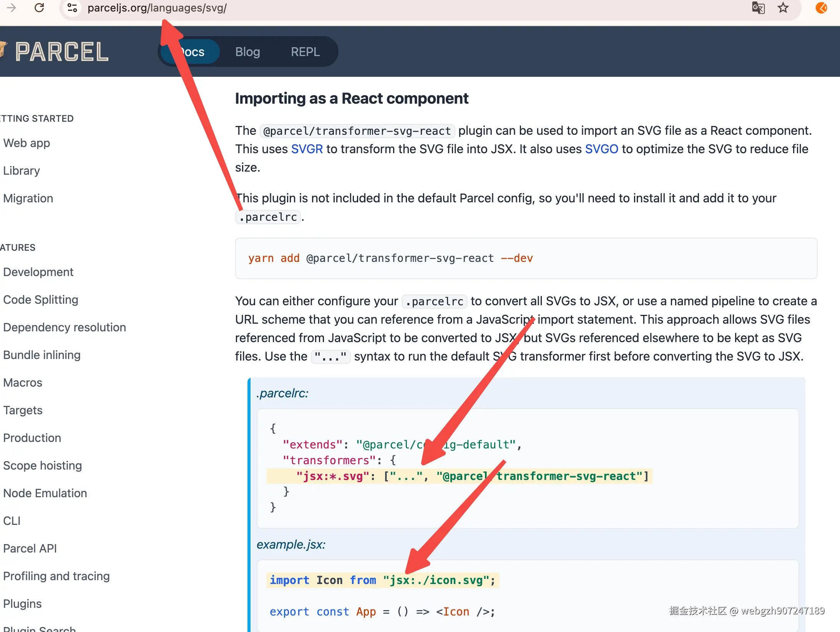Click the Google Translate icon
This screenshot has width=840, height=632.
click(758, 8)
